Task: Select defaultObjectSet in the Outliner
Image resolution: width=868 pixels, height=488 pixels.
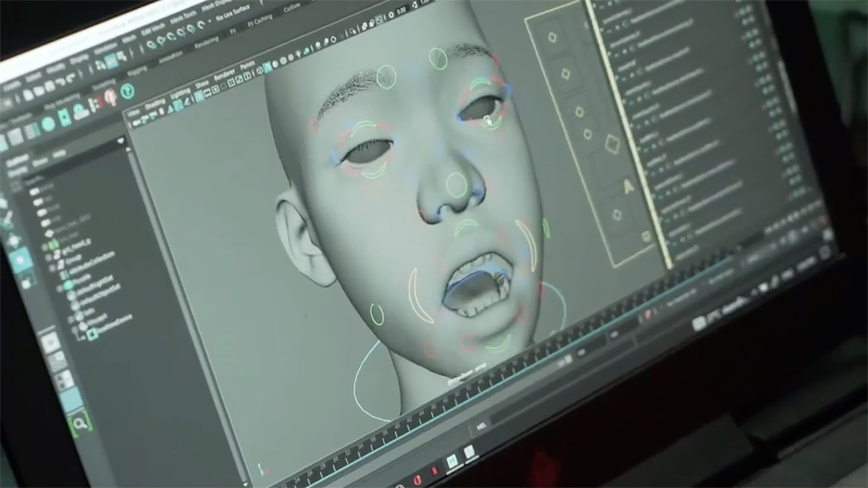Action: tap(100, 294)
